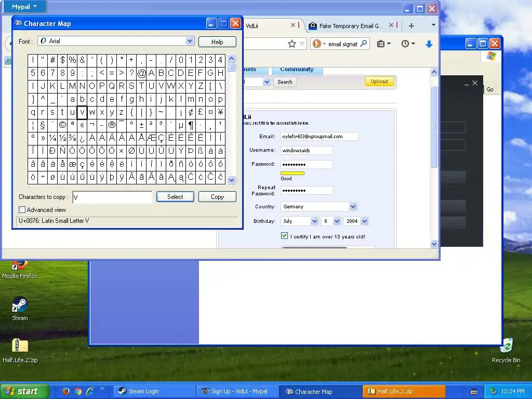The width and height of the screenshot is (532, 399).
Task: Click the yellow Upload button
Action: (x=379, y=82)
